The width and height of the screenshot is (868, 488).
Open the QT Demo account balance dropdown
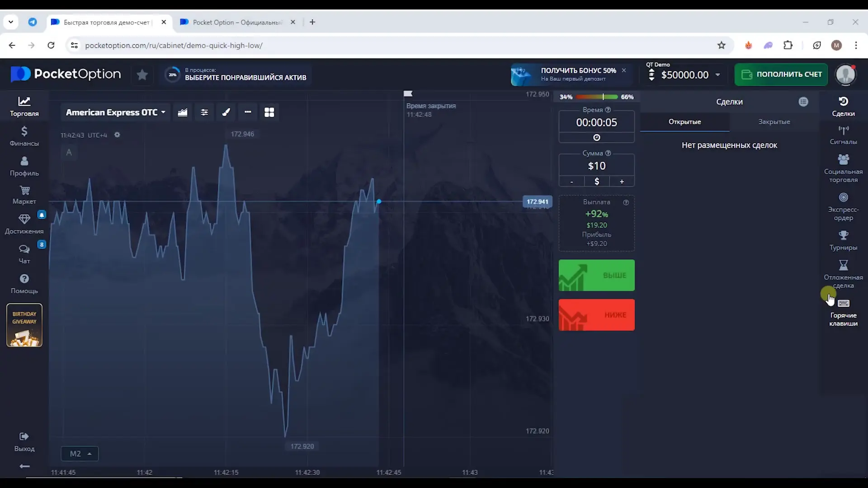(717, 75)
